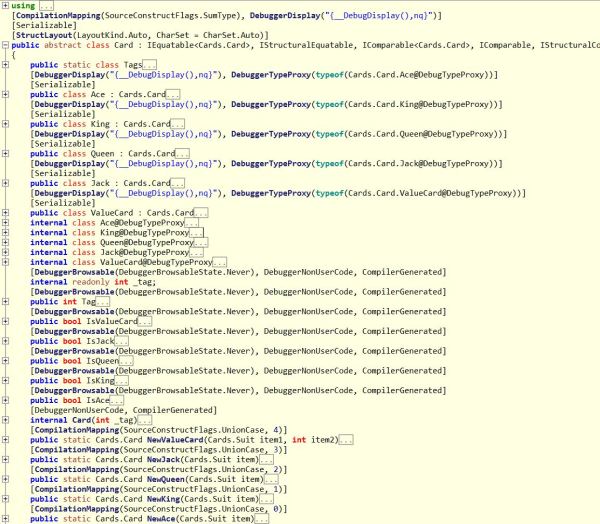Expand internal class ValueCard@DebugTypeProxy

tap(5, 262)
